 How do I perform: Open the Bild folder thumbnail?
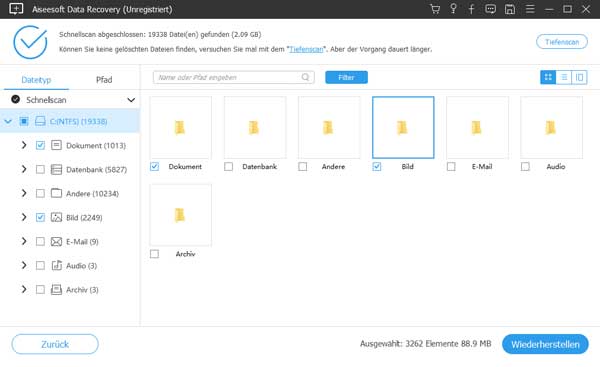coord(403,127)
